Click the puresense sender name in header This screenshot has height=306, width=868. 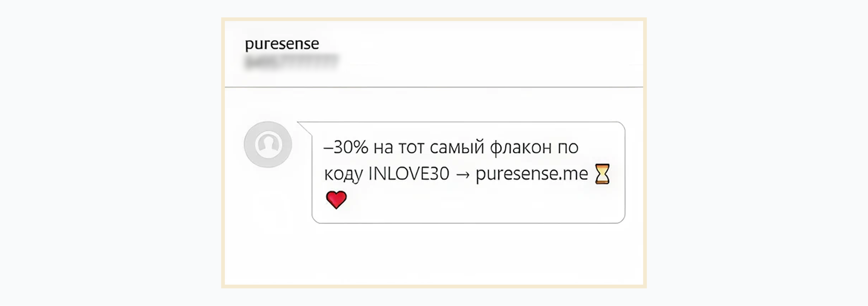[x=282, y=44]
